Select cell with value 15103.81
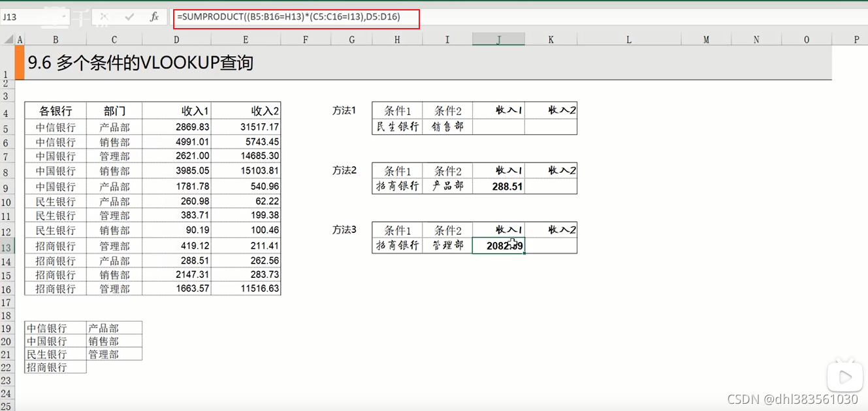The width and height of the screenshot is (868, 411). click(246, 171)
